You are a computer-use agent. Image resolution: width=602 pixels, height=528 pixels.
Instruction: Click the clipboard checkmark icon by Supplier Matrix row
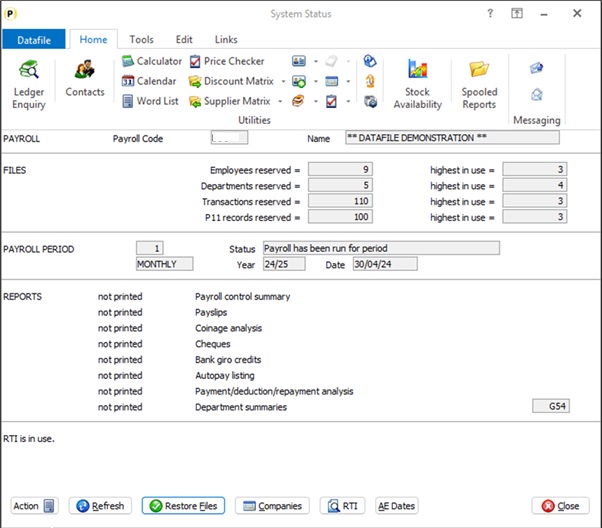point(331,101)
